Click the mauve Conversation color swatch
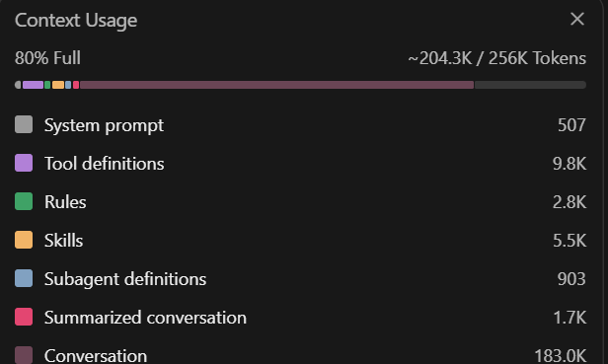The image size is (608, 364). pos(24,355)
